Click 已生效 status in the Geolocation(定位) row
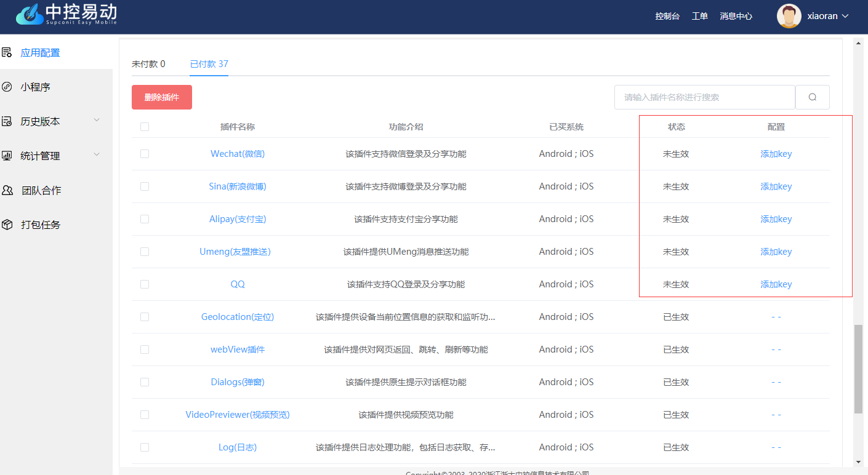Image resolution: width=868 pixels, height=475 pixels. point(676,317)
